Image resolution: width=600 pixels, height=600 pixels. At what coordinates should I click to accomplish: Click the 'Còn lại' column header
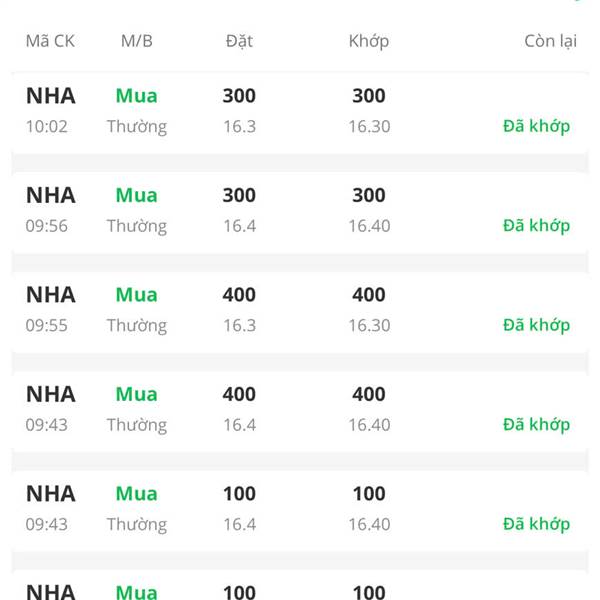coord(551,41)
